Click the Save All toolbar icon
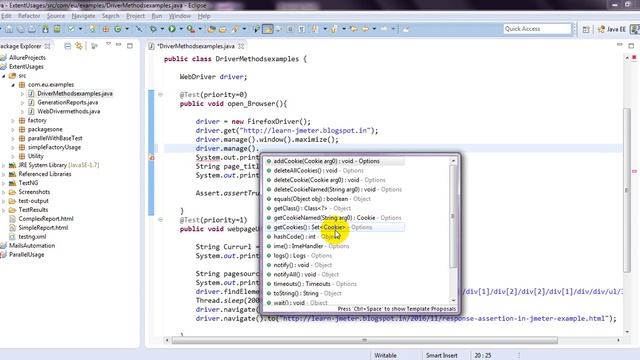This screenshot has height=360, width=640. 20,29
